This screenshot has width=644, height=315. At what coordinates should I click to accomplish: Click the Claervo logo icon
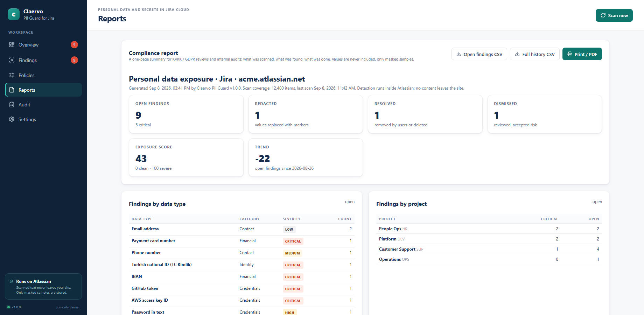tap(14, 14)
